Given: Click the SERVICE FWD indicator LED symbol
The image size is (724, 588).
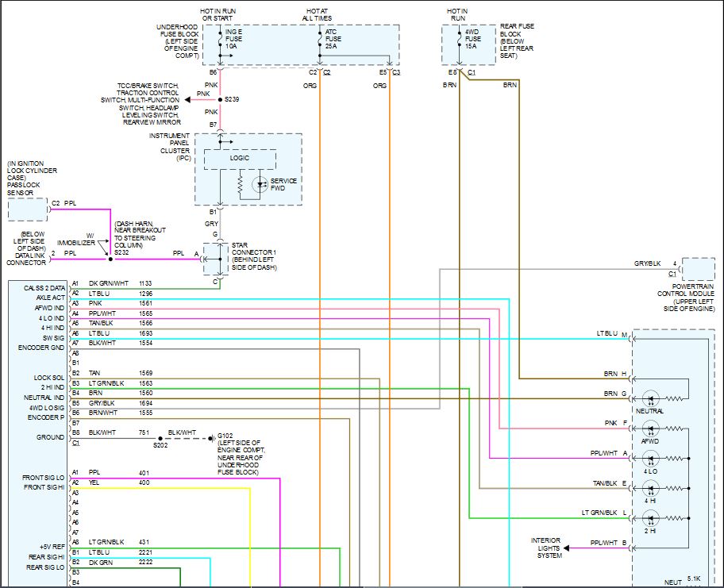Looking at the screenshot, I should coord(260,185).
